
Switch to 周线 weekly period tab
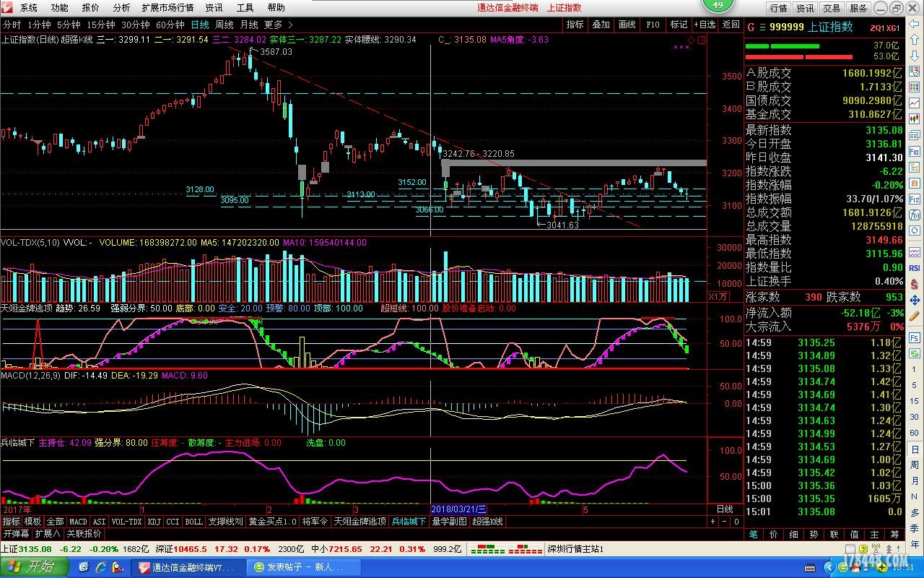point(224,25)
